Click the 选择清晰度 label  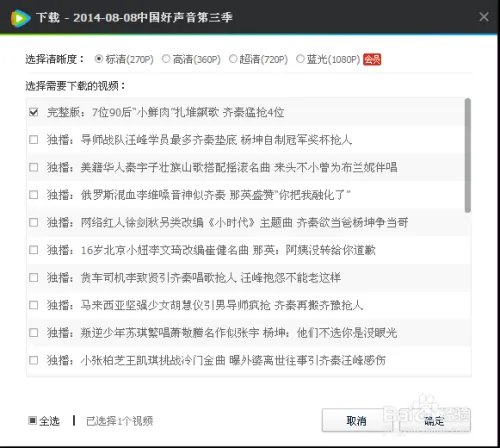[54, 59]
